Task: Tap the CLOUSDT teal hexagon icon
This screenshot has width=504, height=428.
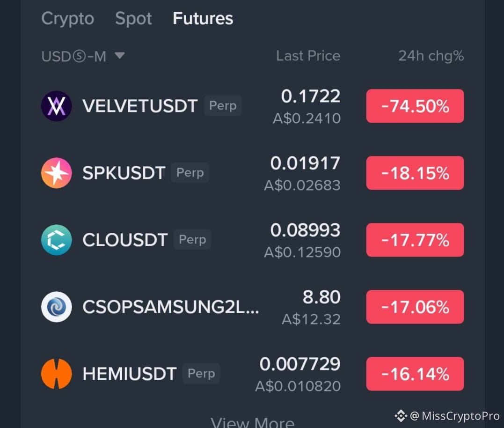Action: tap(57, 240)
